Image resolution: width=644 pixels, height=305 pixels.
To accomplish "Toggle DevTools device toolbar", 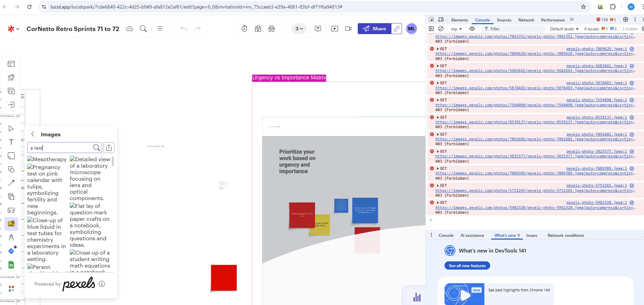I will [441, 20].
